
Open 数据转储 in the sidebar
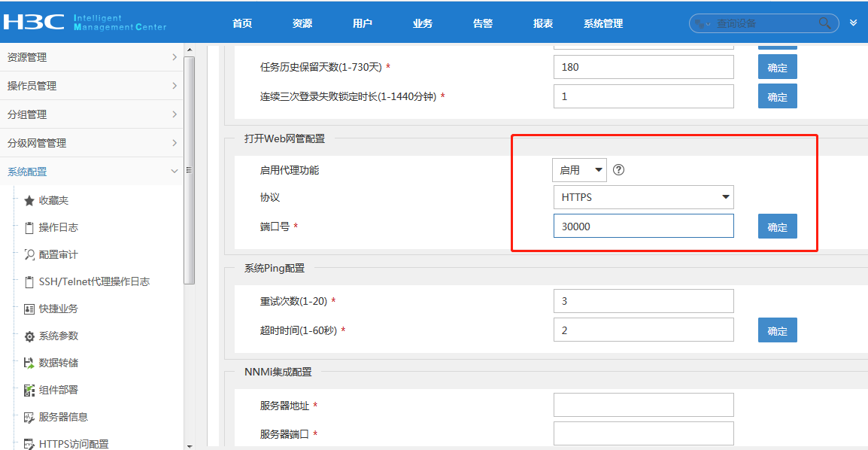[59, 363]
